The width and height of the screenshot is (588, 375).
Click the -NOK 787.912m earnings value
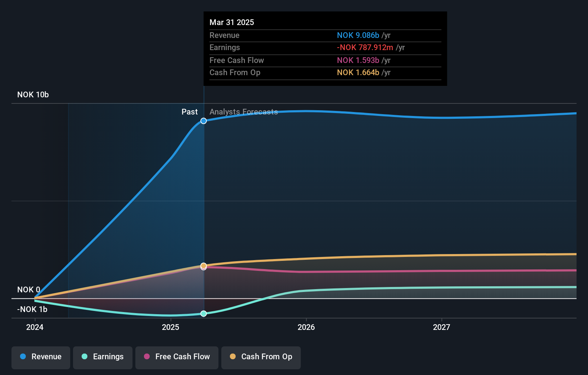[x=365, y=47]
